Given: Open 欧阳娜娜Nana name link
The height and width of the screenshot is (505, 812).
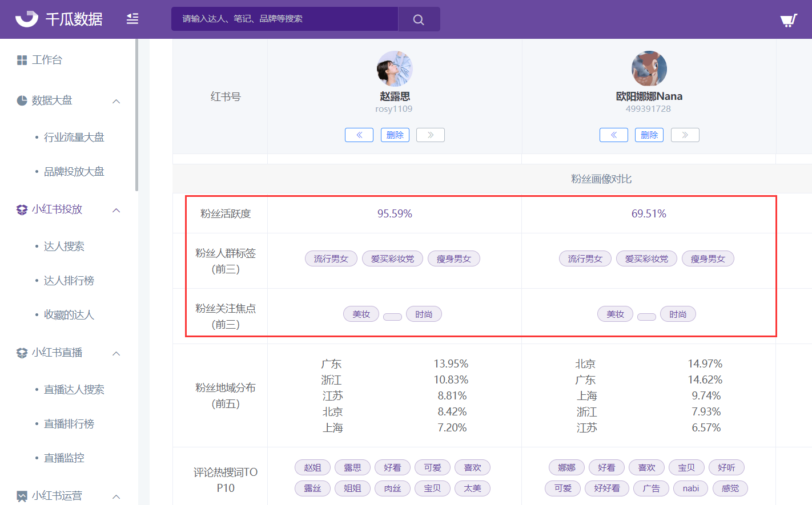Looking at the screenshot, I should pyautogui.click(x=649, y=96).
